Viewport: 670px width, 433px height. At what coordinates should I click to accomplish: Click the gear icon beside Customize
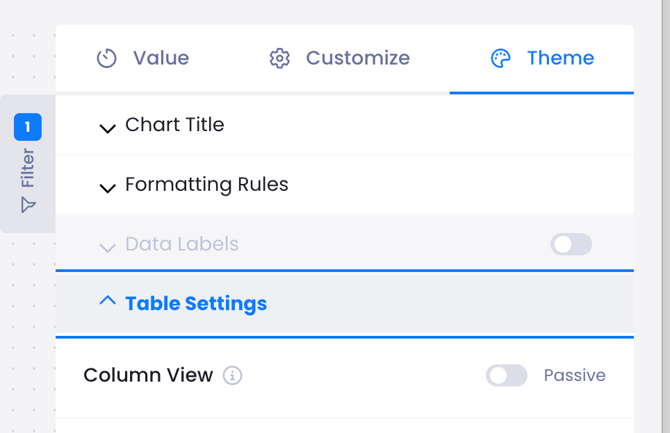click(280, 58)
